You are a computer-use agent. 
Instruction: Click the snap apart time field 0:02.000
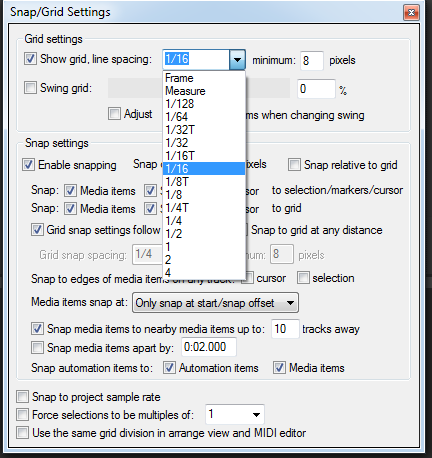pyautogui.click(x=209, y=347)
